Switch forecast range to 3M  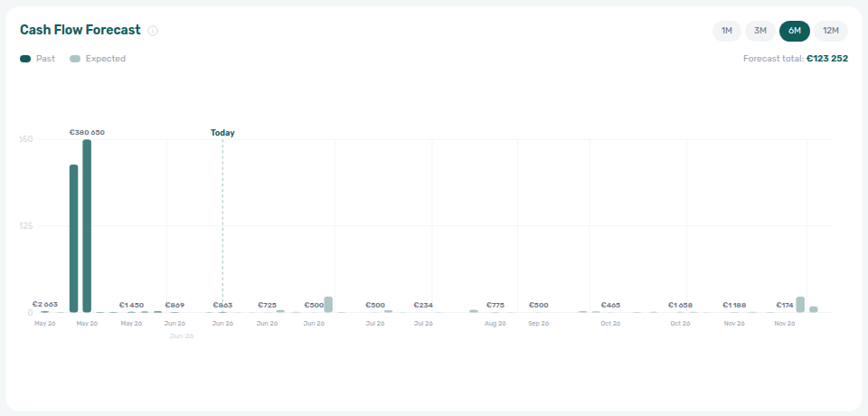pyautogui.click(x=760, y=31)
